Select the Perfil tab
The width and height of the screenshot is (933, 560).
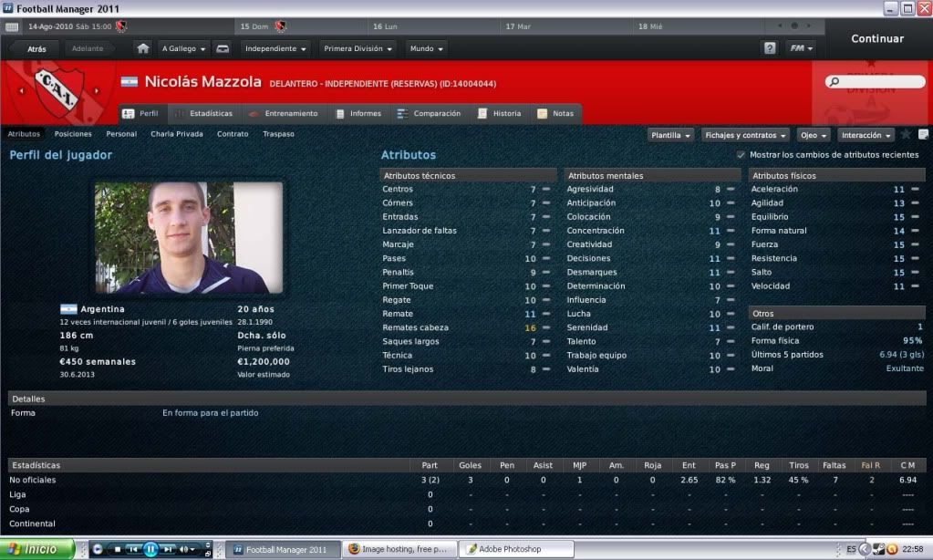[x=141, y=114]
